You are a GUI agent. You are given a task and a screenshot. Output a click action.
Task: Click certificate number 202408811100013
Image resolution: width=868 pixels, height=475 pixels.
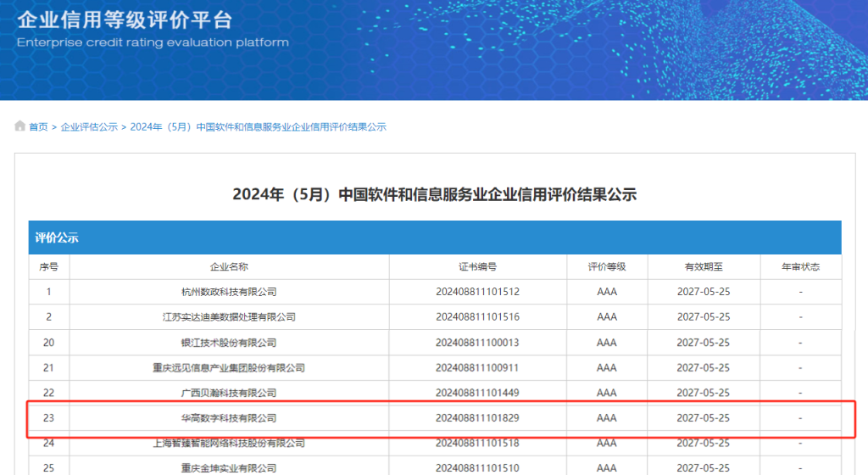[x=477, y=343]
